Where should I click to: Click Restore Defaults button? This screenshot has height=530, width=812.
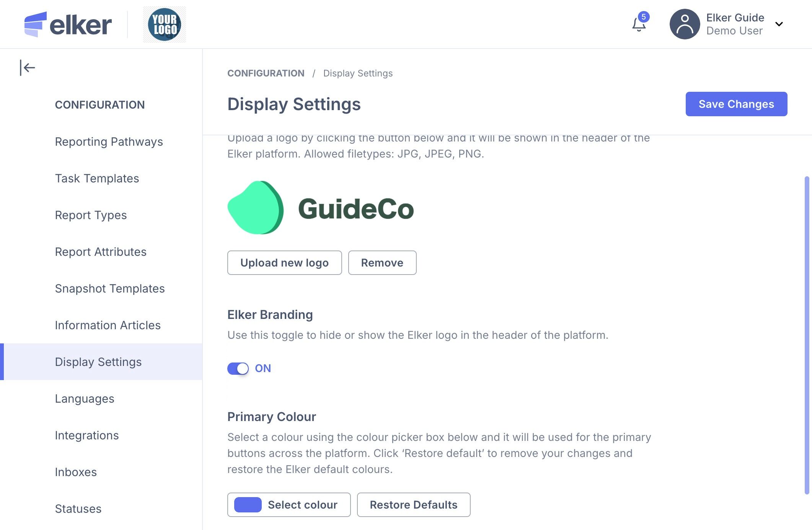coord(413,505)
